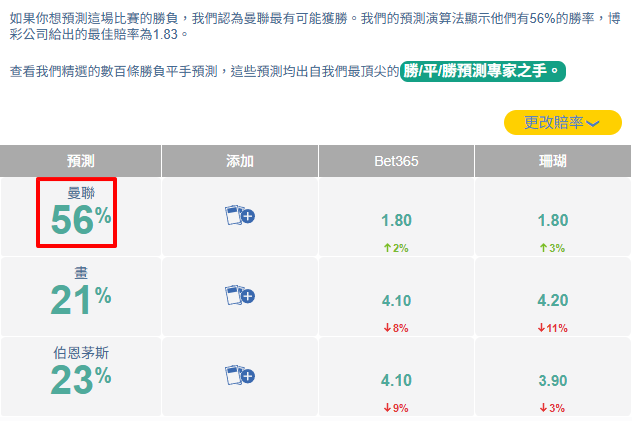This screenshot has height=421, width=632.
Task: Select Bet365 odds 1.80 for 曼聯
Action: click(396, 220)
